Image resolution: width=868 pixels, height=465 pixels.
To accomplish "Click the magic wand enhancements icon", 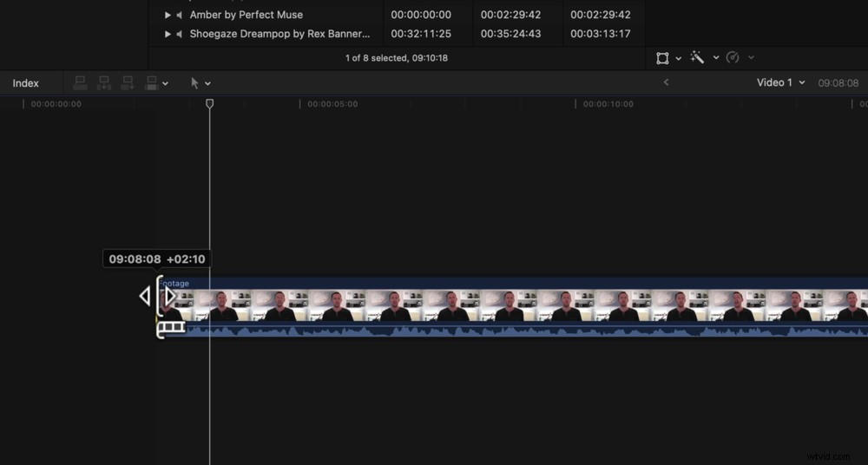I will click(697, 57).
